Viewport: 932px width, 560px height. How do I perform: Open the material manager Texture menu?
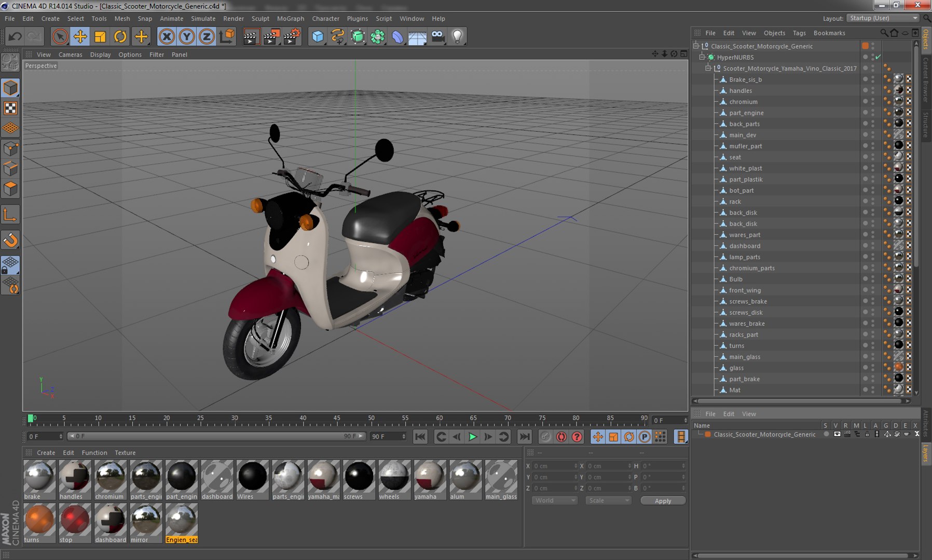coord(125,453)
